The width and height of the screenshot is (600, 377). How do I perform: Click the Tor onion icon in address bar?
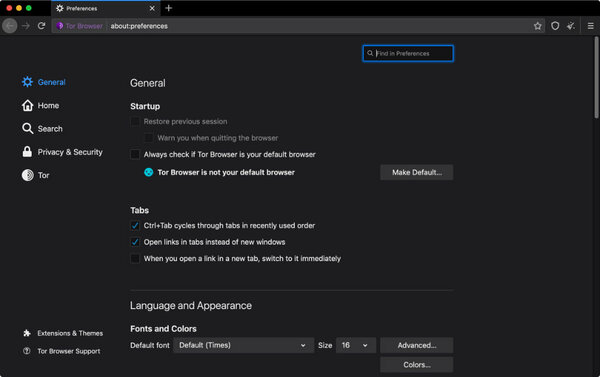tap(60, 26)
